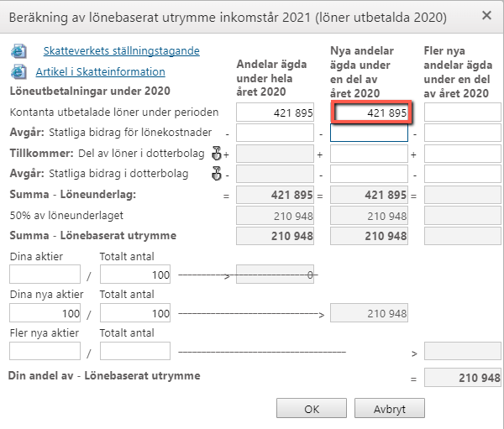This screenshot has height=429, width=504.
Task: Select Statliga bidrag i dotterbolag field, Fler nya andelar column
Action: [463, 174]
